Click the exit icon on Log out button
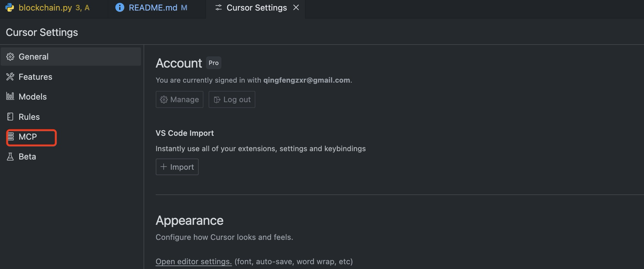Image resolution: width=644 pixels, height=269 pixels. coord(217,100)
